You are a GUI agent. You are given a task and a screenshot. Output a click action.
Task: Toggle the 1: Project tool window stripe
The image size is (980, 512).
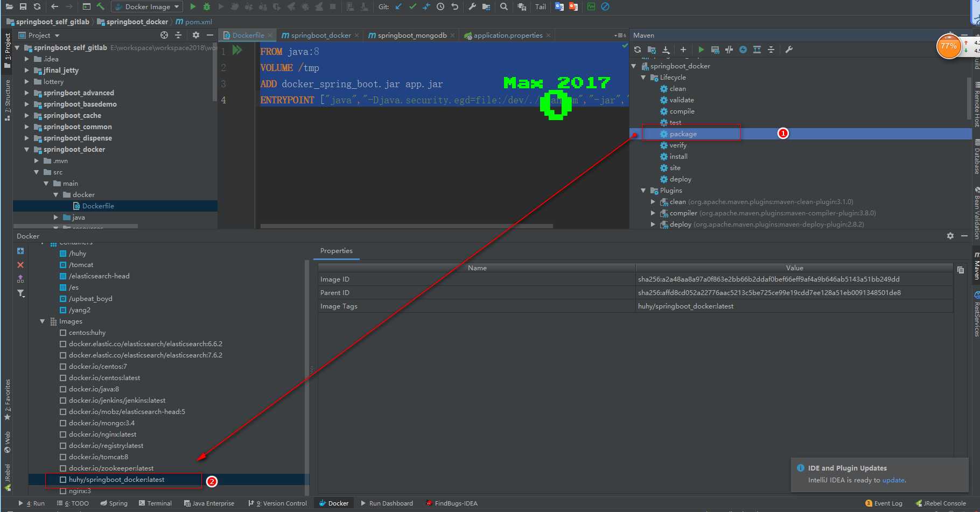(7, 51)
